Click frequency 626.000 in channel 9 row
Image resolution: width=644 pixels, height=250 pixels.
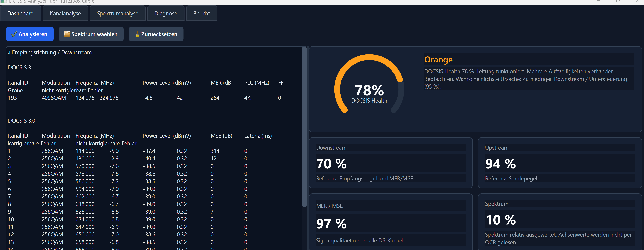coord(85,212)
